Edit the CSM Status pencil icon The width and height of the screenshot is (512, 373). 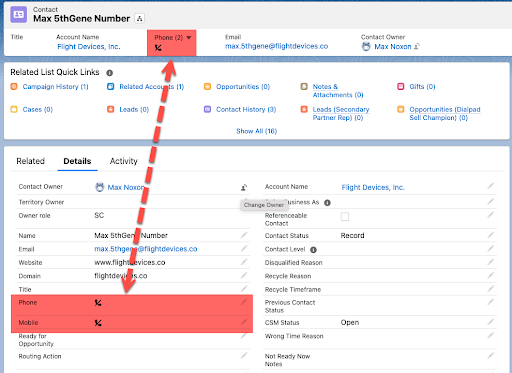491,322
